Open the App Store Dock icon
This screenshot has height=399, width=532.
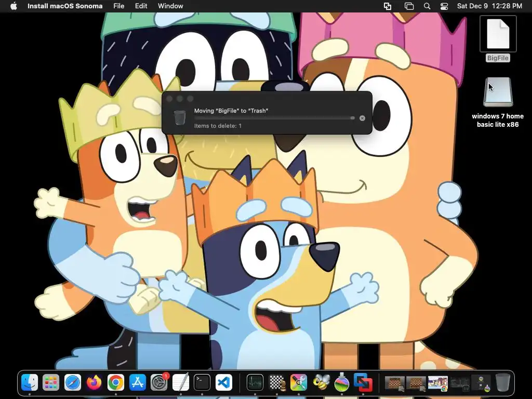click(137, 382)
